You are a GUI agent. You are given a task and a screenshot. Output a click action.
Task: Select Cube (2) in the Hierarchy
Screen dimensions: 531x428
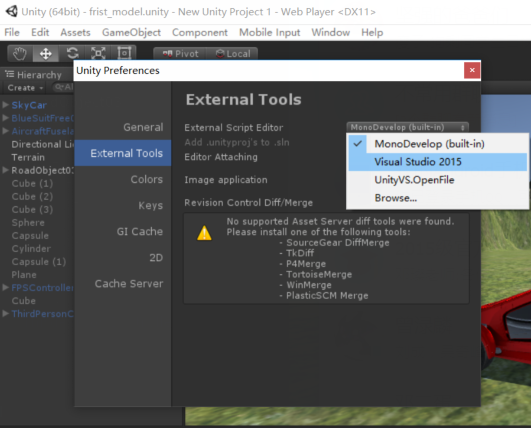(x=32, y=196)
